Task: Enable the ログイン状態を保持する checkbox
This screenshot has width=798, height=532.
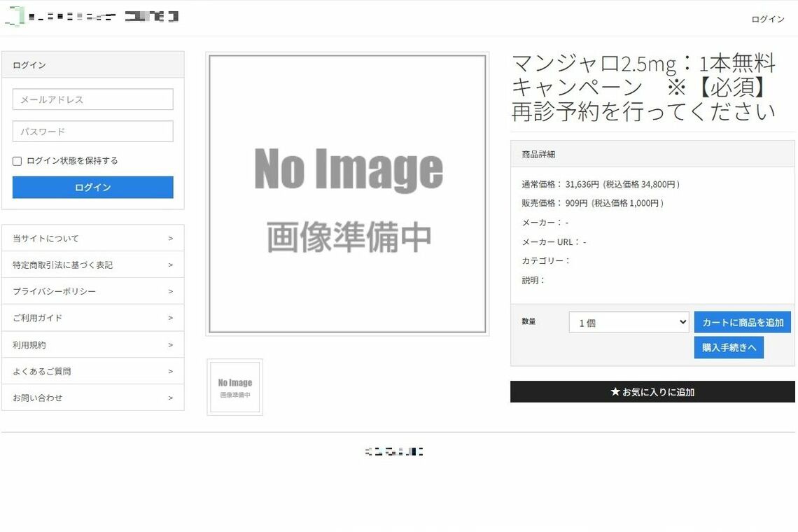Action: pyautogui.click(x=17, y=160)
